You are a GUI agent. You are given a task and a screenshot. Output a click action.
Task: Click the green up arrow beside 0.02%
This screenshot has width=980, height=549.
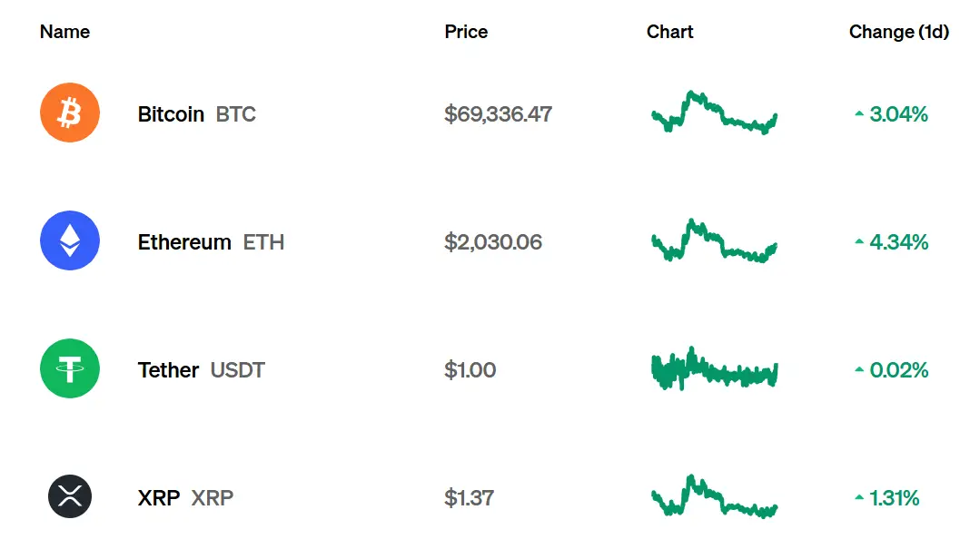pyautogui.click(x=859, y=370)
